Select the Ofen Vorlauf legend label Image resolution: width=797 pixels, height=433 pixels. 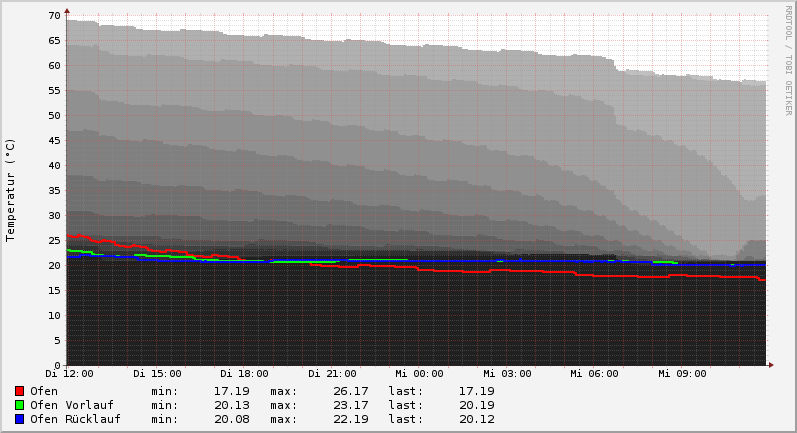click(72, 405)
